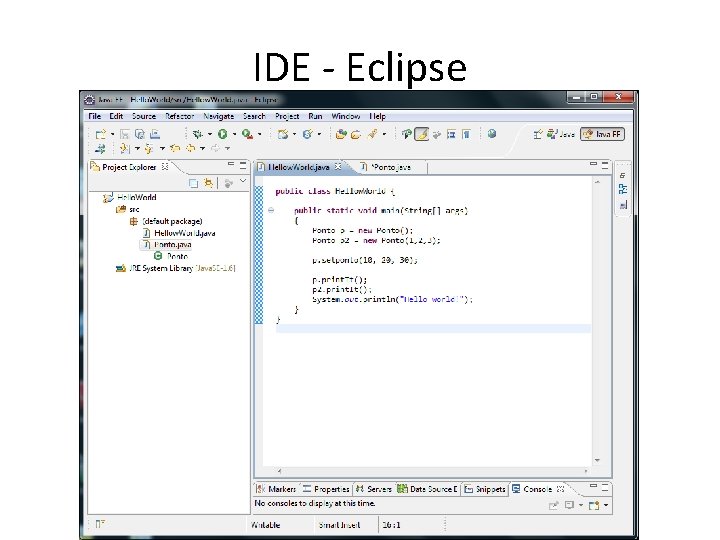Click Collapse All in Project Explorer

pyautogui.click(x=193, y=183)
